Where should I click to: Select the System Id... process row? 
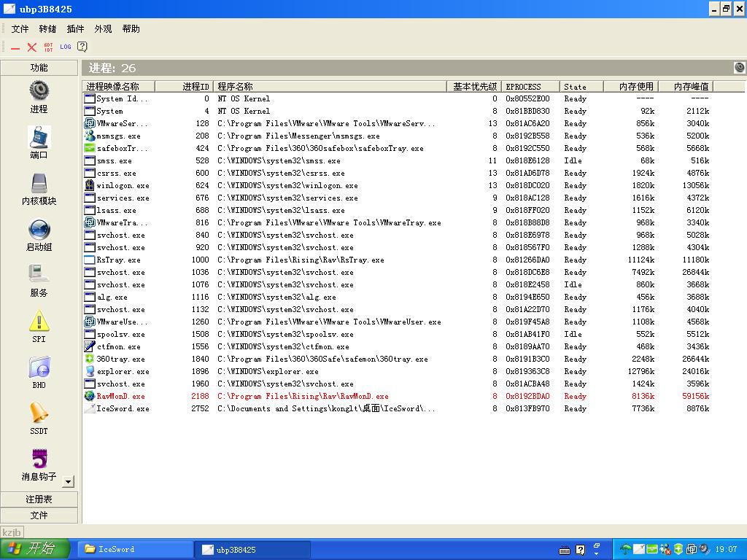point(398,98)
